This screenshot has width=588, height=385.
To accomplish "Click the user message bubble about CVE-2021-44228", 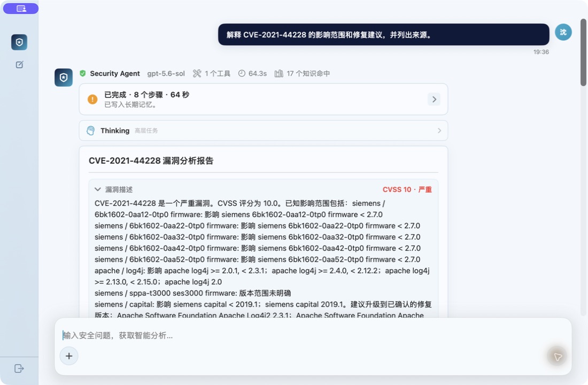I will (x=384, y=35).
